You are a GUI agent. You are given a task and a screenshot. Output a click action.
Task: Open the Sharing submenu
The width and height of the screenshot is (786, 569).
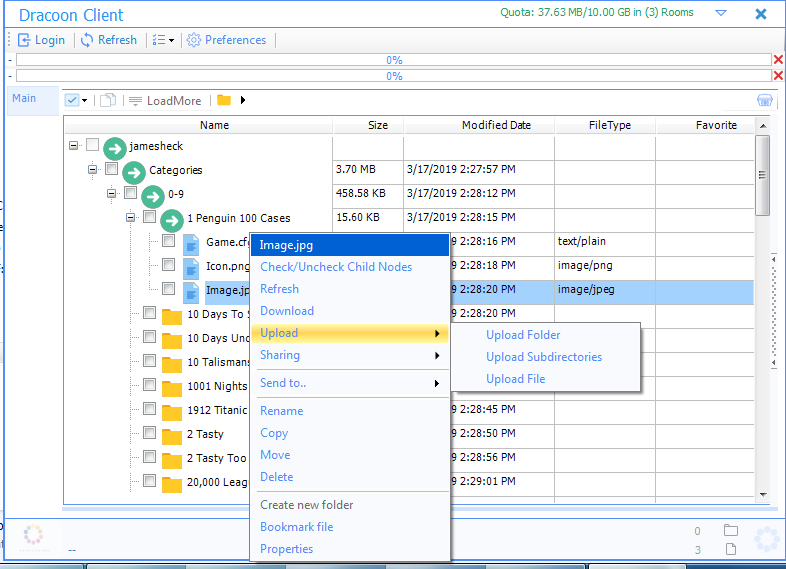point(350,355)
